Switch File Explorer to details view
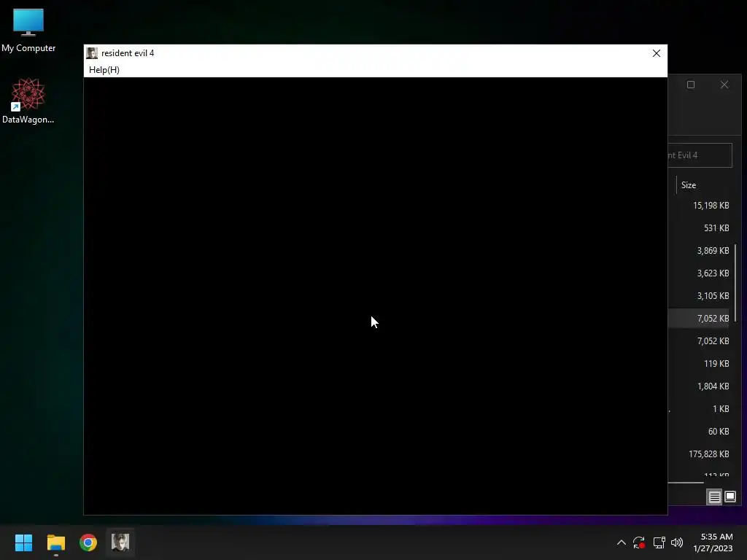747x560 pixels. (x=715, y=497)
